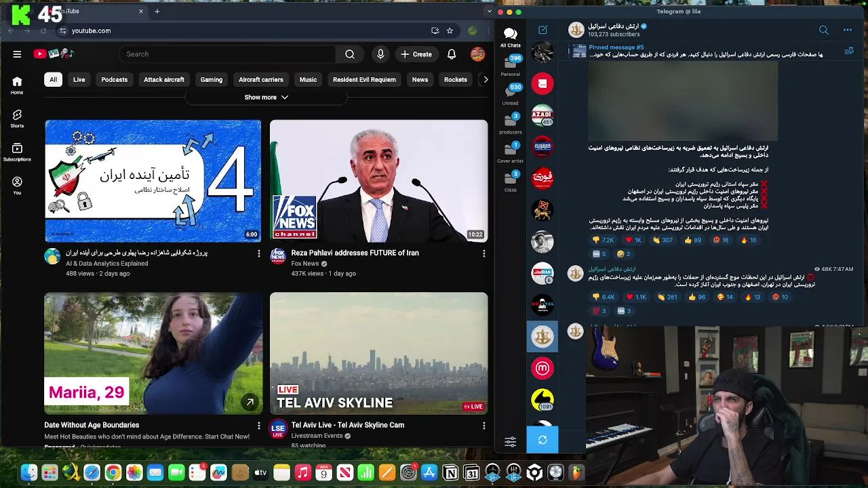Select the Attack aircraft filter chip
868x488 pixels.
(x=164, y=80)
